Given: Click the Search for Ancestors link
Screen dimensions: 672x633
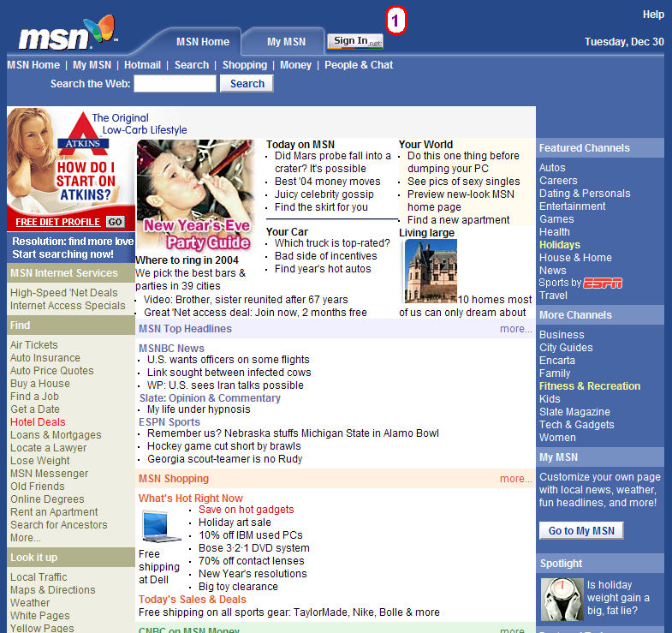Looking at the screenshot, I should click(x=59, y=525).
